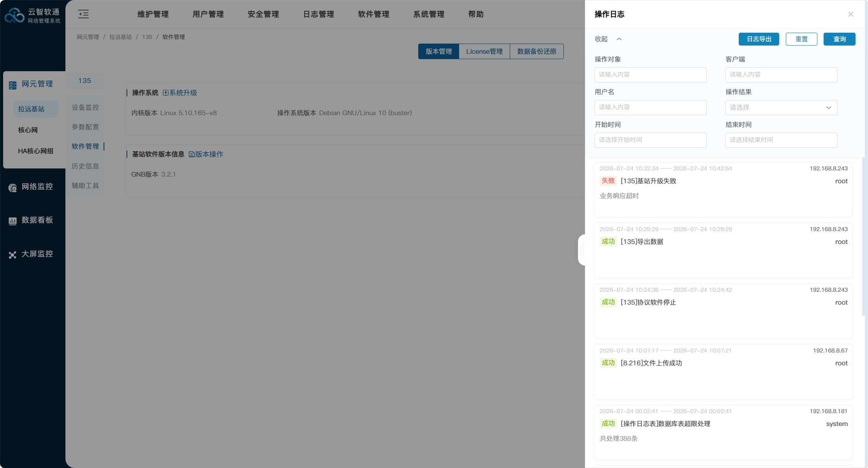Viewport: 868px width, 468px height.
Task: Select HA核心网组 in the sidebar
Action: click(35, 151)
